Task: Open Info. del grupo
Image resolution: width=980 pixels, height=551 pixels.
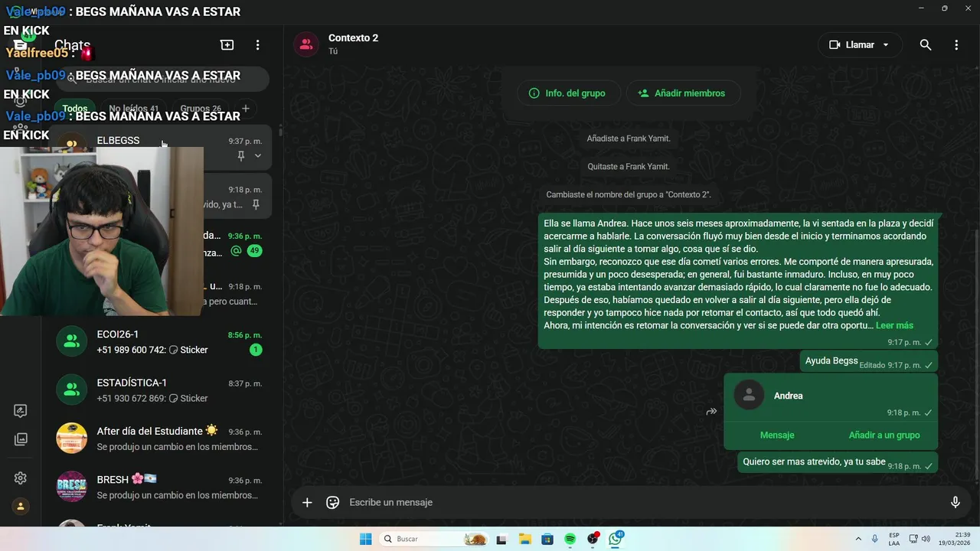Action: coord(567,93)
